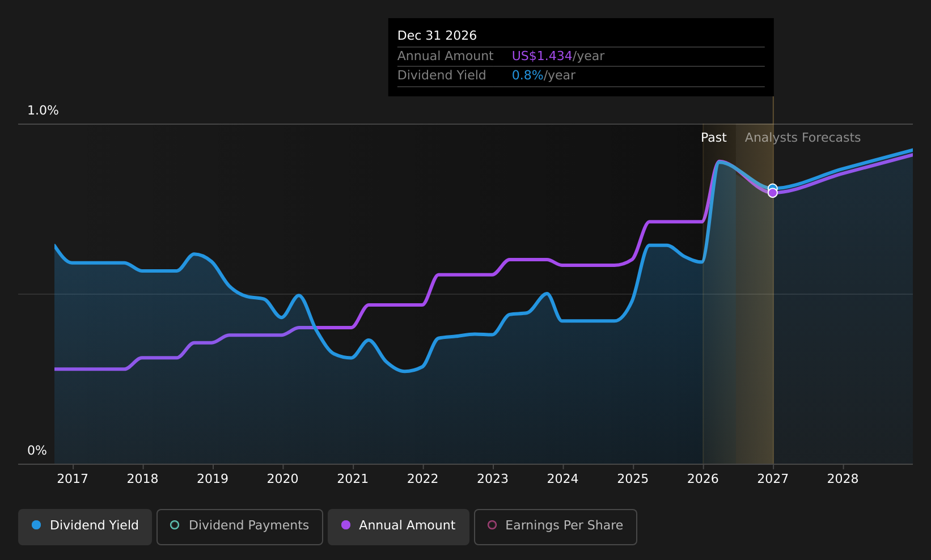
Task: Click the tooltip Dividend Yield row label
Action: tap(441, 75)
